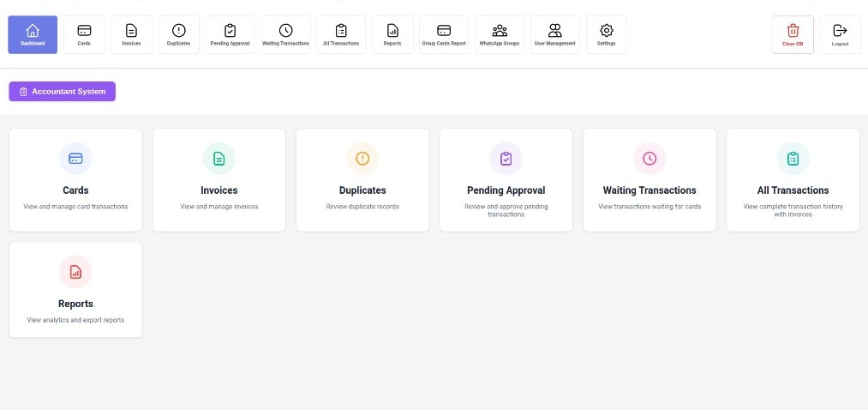Click 'View and manage card transactions' text
Image resolution: width=868 pixels, height=410 pixels.
(x=76, y=207)
